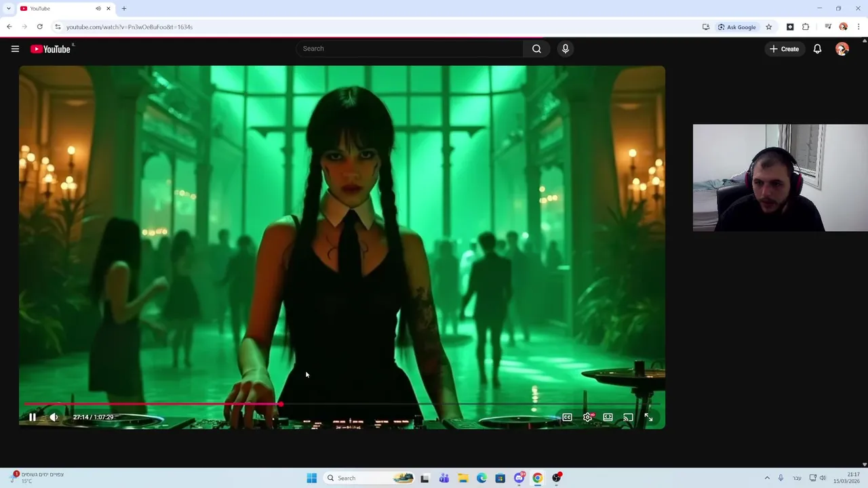Pause the video playback

click(x=32, y=418)
